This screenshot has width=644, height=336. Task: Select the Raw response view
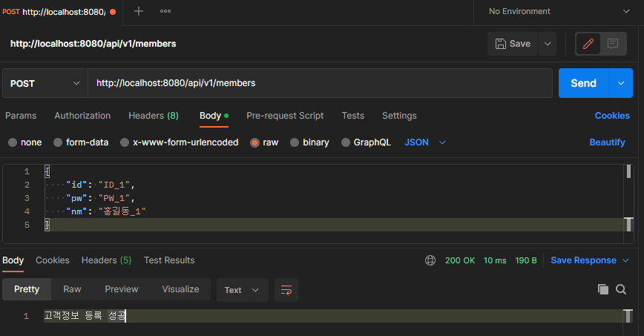(72, 289)
